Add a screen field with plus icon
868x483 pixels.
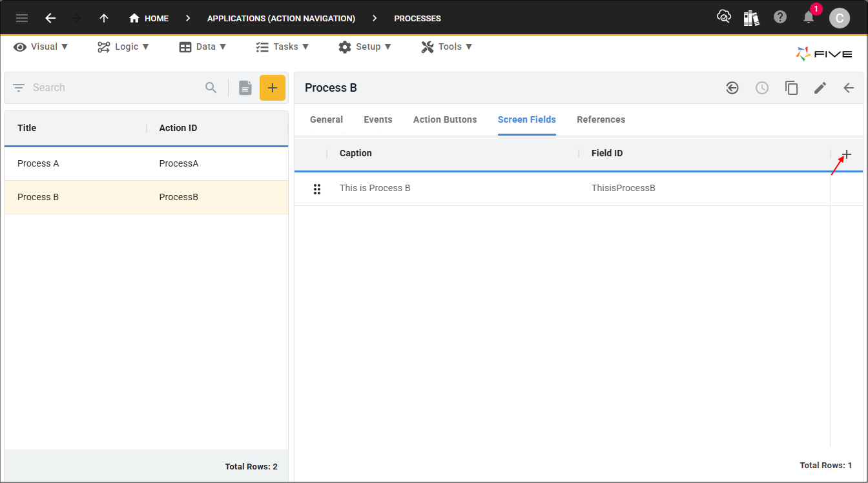[847, 154]
